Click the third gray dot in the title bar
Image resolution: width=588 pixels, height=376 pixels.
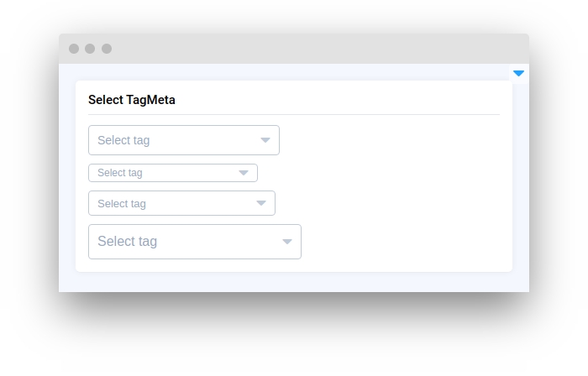(x=107, y=49)
